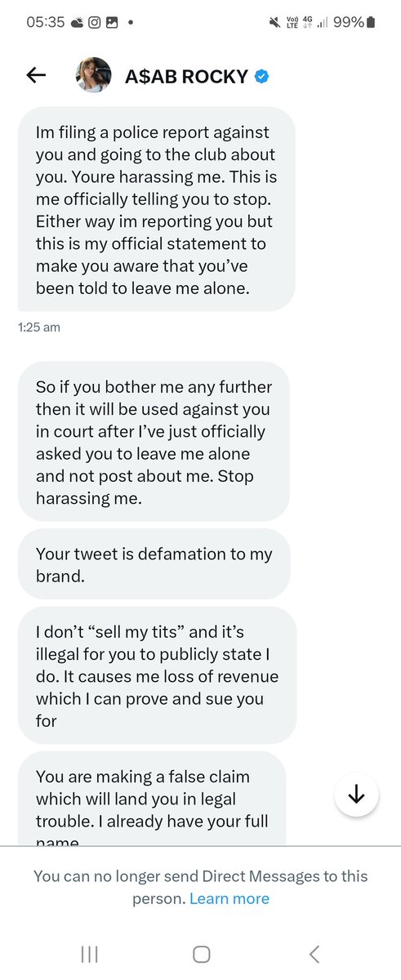Select the 'used against you in court' message
This screenshot has height=980, width=401.
pyautogui.click(x=154, y=442)
